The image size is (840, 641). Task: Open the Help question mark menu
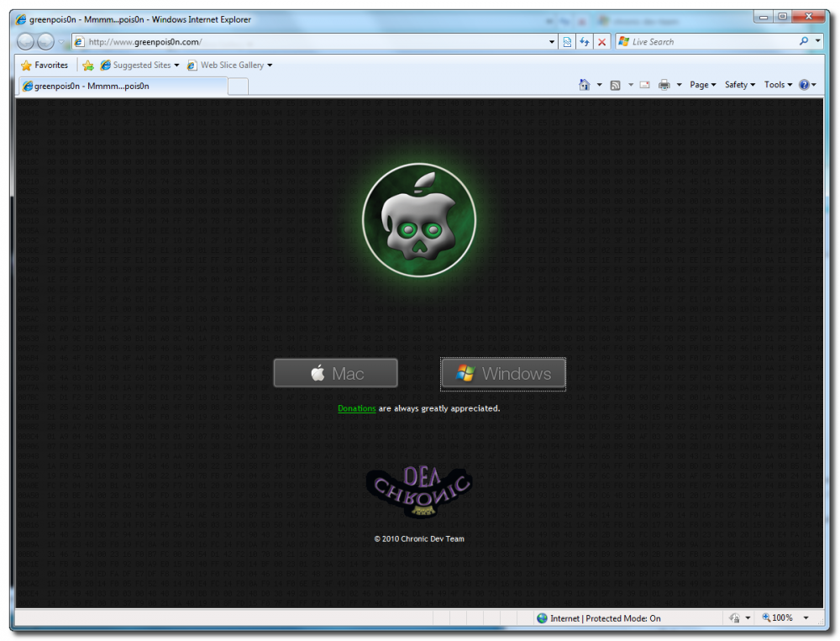pyautogui.click(x=807, y=85)
